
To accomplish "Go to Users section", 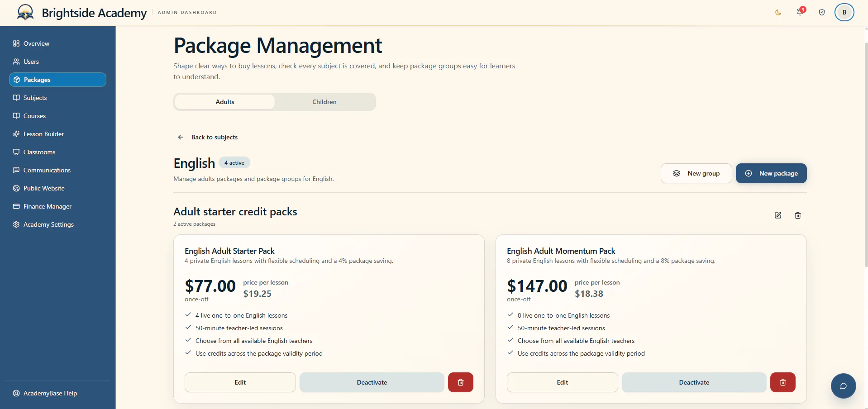I will click(57, 62).
